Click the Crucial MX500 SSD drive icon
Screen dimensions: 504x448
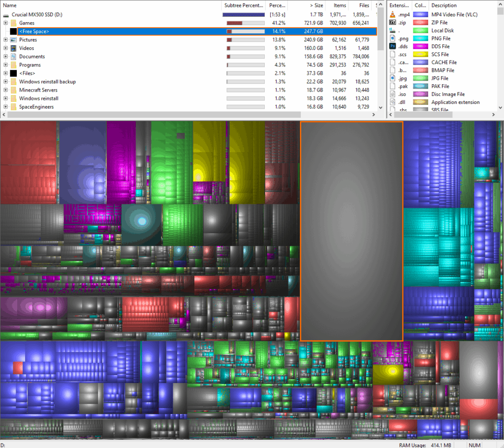pyautogui.click(x=6, y=15)
